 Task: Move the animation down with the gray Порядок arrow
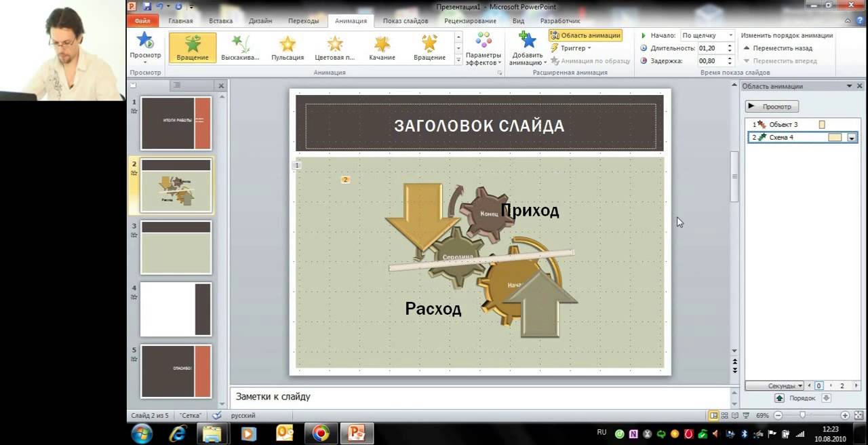[x=826, y=398]
